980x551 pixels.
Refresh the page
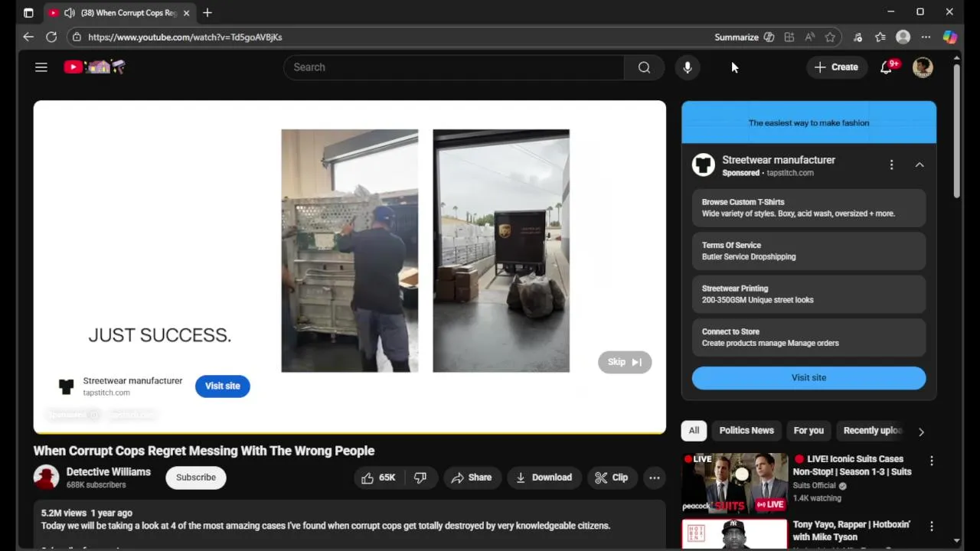[x=51, y=37]
